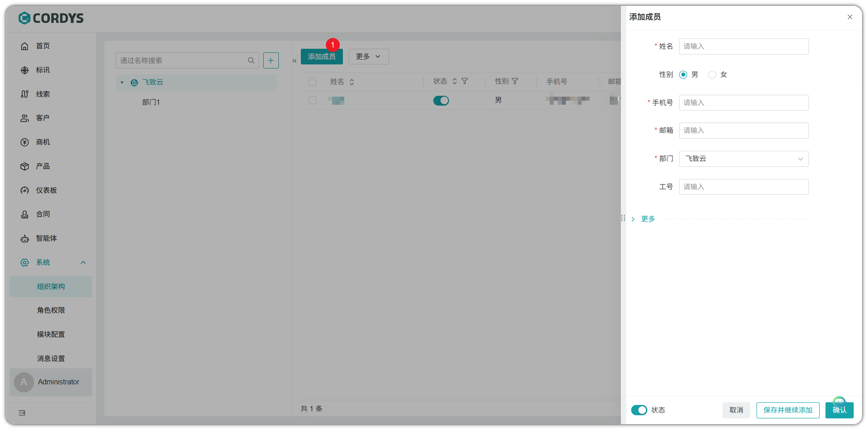Click Save and Continue Adding (保存并继续添加) button
The image size is (868, 430).
787,410
